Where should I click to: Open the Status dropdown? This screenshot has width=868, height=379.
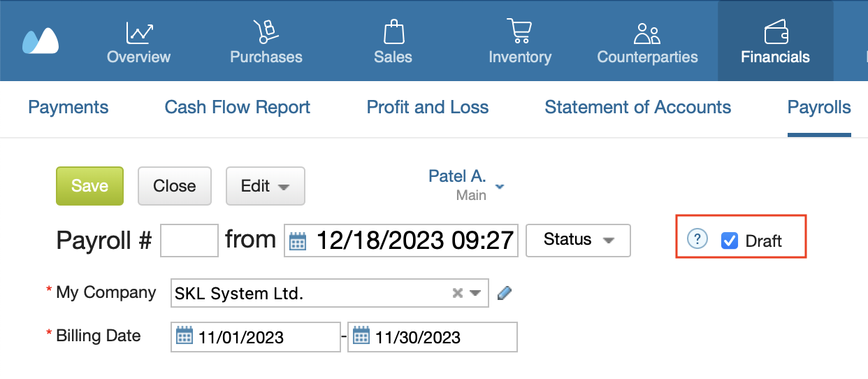[x=578, y=240]
